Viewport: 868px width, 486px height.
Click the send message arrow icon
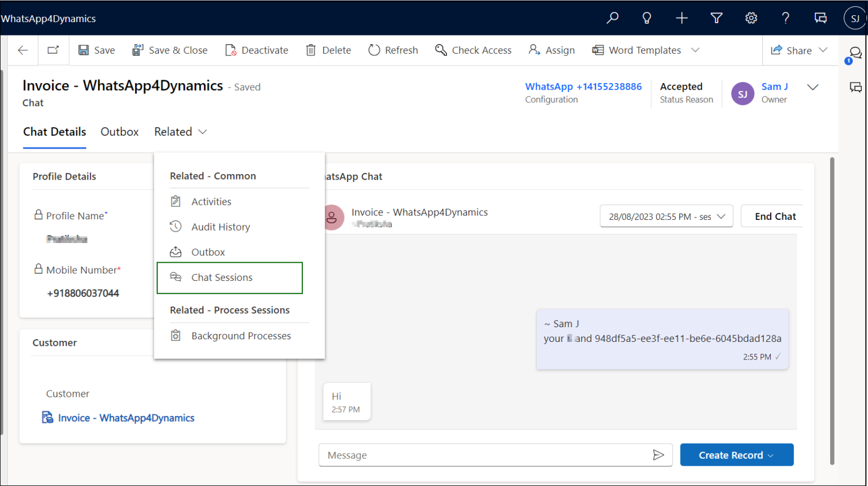click(x=658, y=455)
